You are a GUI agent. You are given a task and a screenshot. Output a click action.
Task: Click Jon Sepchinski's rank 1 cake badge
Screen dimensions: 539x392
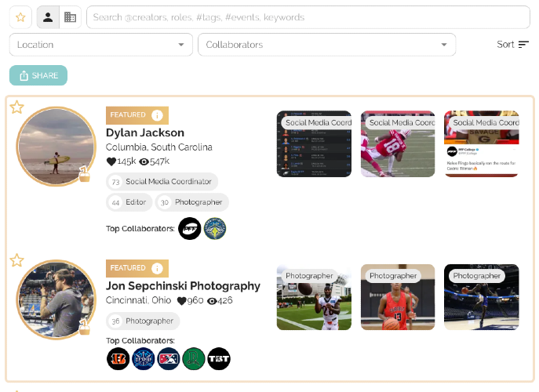(x=84, y=327)
